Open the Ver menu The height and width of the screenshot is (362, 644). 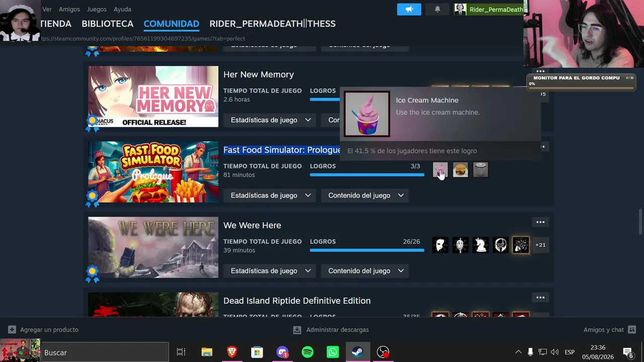coord(47,9)
